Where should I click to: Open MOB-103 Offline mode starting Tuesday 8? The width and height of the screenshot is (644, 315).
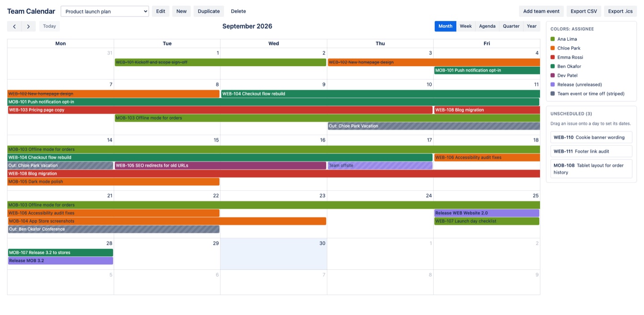click(327, 118)
